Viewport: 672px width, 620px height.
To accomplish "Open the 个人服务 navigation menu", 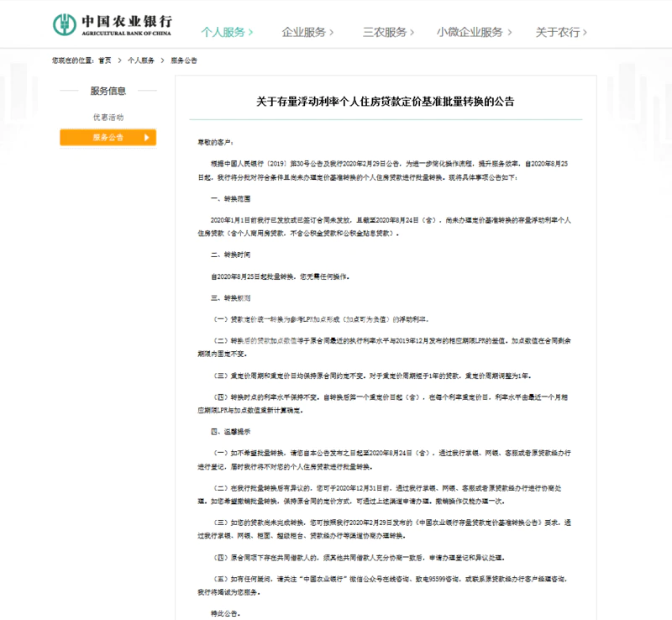I will point(227,32).
